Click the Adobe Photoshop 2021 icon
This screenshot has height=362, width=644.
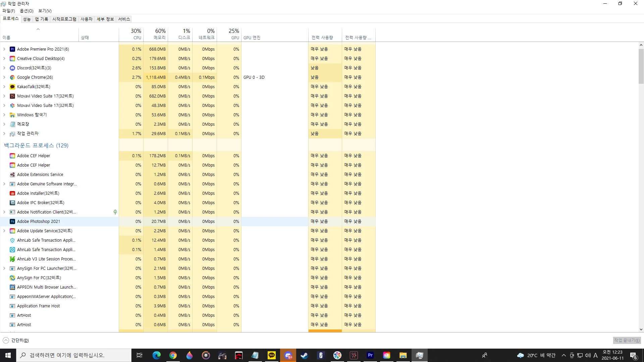(x=12, y=222)
